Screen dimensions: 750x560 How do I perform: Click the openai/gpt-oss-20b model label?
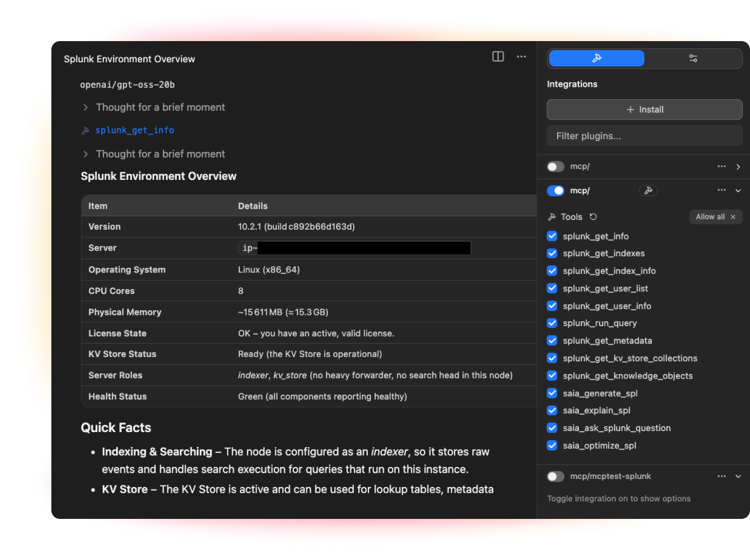tap(127, 85)
